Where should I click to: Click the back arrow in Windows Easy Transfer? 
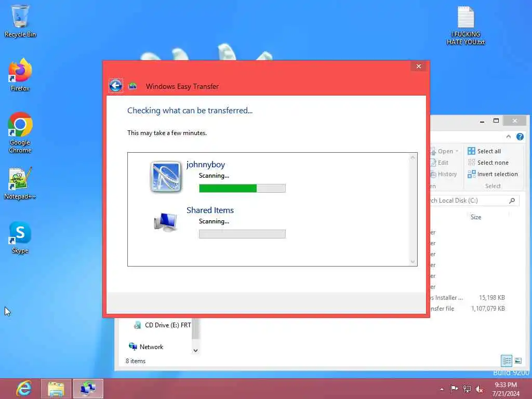(116, 86)
